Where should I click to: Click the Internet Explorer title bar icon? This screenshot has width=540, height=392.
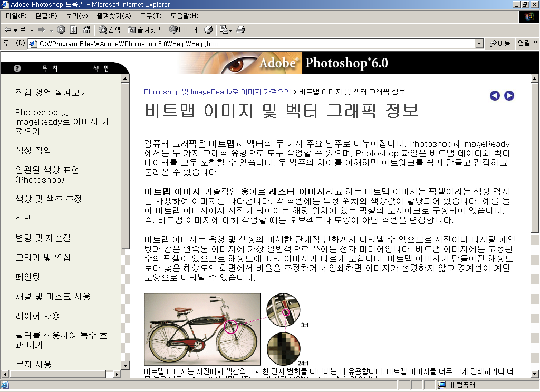[x=4, y=4]
